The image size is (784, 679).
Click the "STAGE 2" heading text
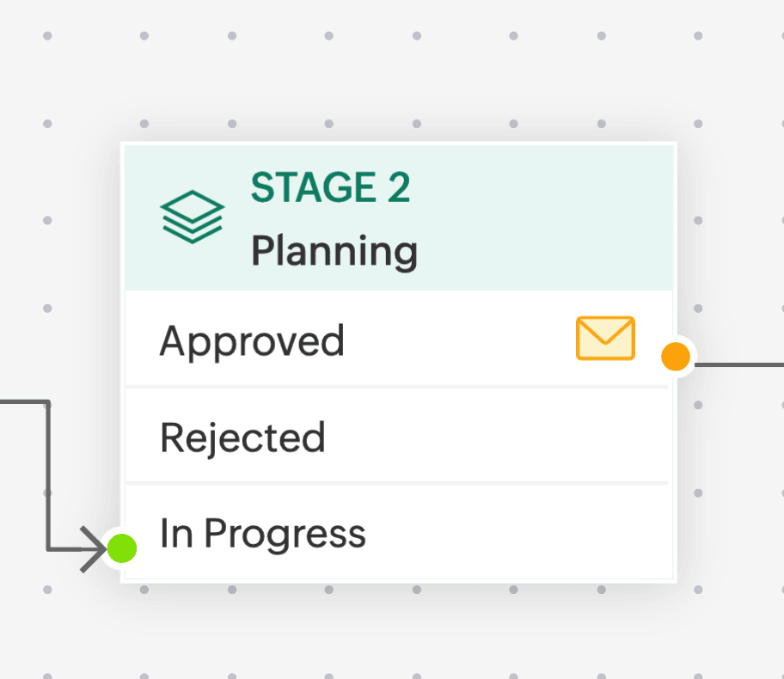(330, 188)
